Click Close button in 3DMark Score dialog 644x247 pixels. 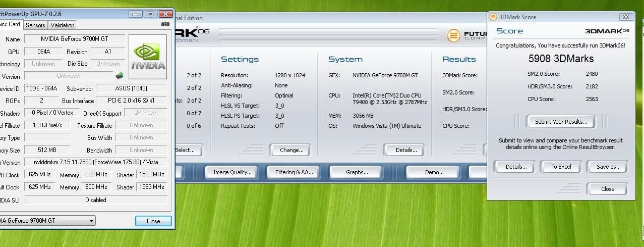[607, 189]
